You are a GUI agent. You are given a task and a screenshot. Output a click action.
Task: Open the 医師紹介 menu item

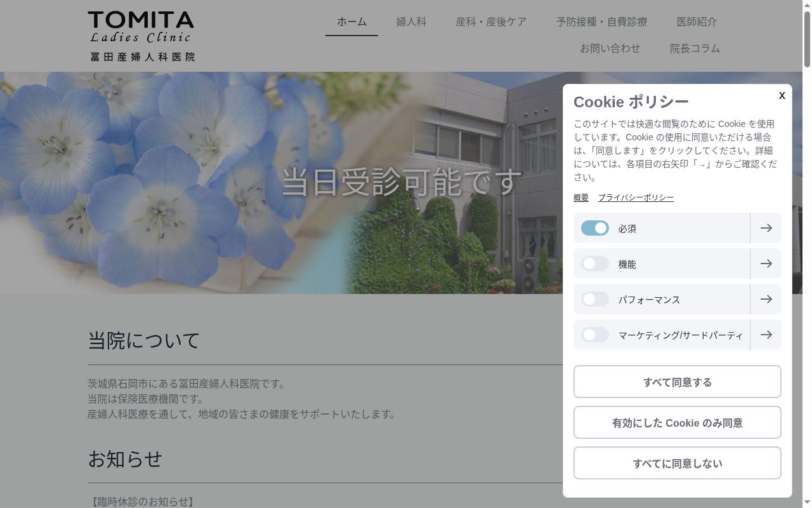point(697,22)
